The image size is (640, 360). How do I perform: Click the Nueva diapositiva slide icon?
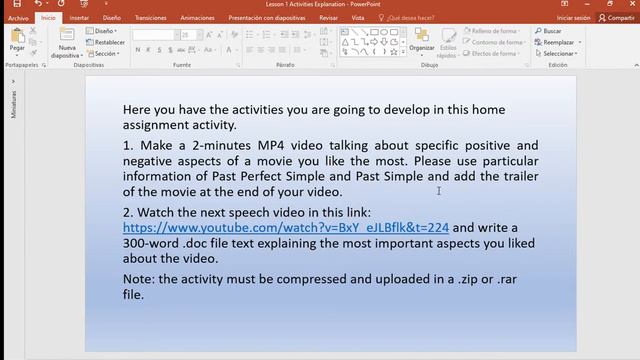[x=67, y=35]
